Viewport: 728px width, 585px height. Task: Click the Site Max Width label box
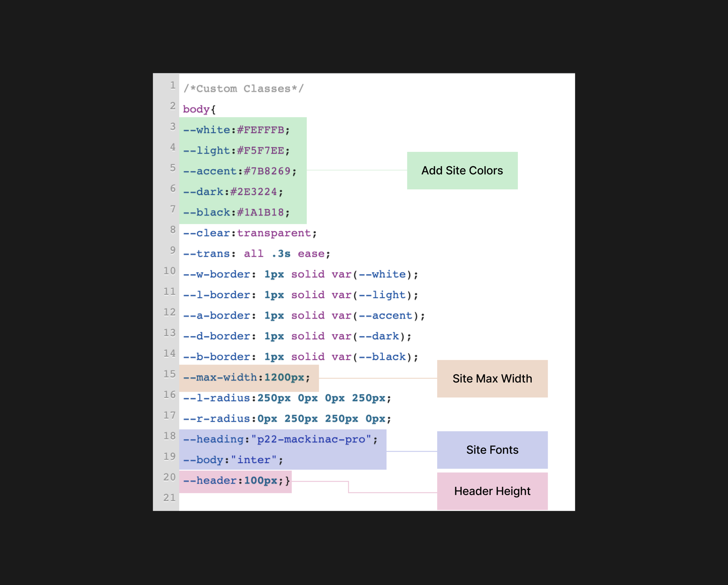(x=492, y=378)
